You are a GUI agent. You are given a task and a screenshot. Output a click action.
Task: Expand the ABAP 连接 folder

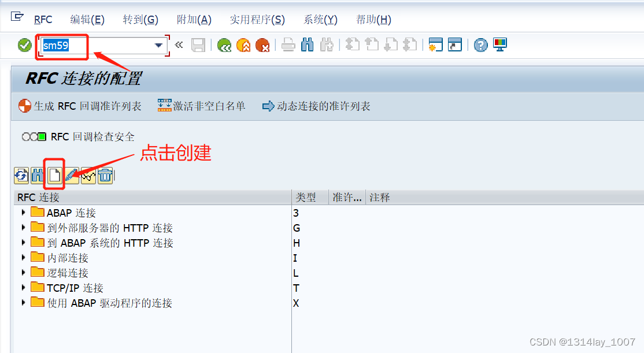[23, 212]
